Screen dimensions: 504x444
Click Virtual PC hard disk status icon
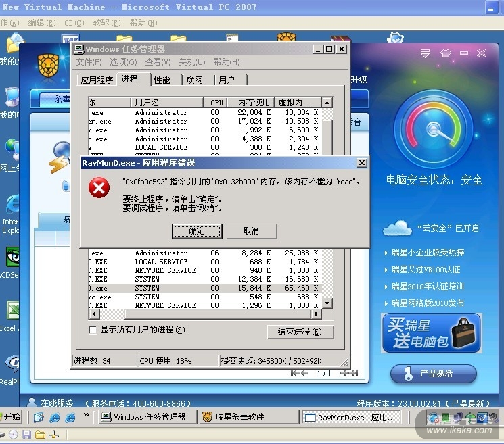pyautogui.click(x=2, y=435)
